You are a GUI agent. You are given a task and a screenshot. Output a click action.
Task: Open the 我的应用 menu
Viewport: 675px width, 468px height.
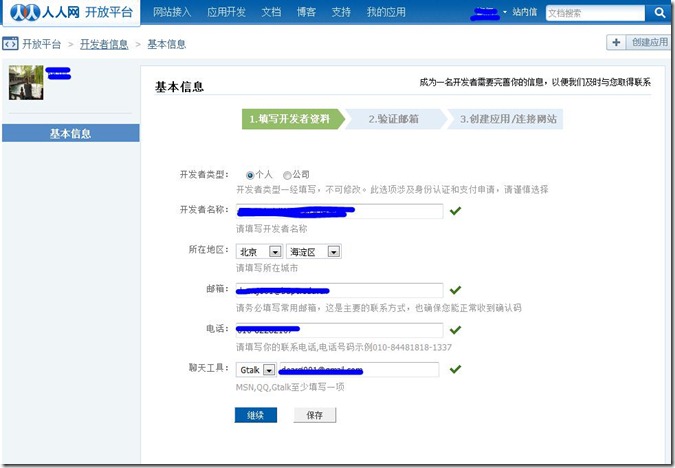click(x=386, y=12)
